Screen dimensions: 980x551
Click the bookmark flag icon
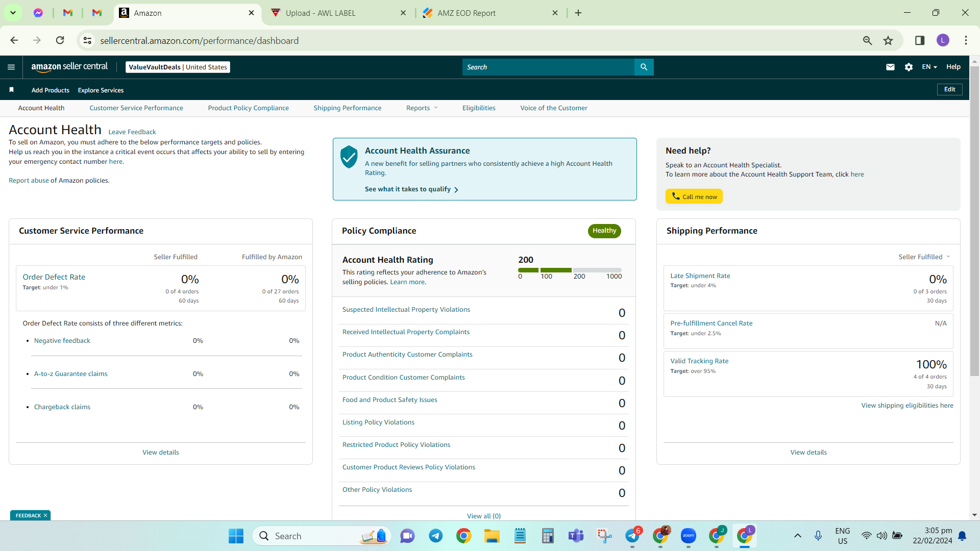(11, 90)
